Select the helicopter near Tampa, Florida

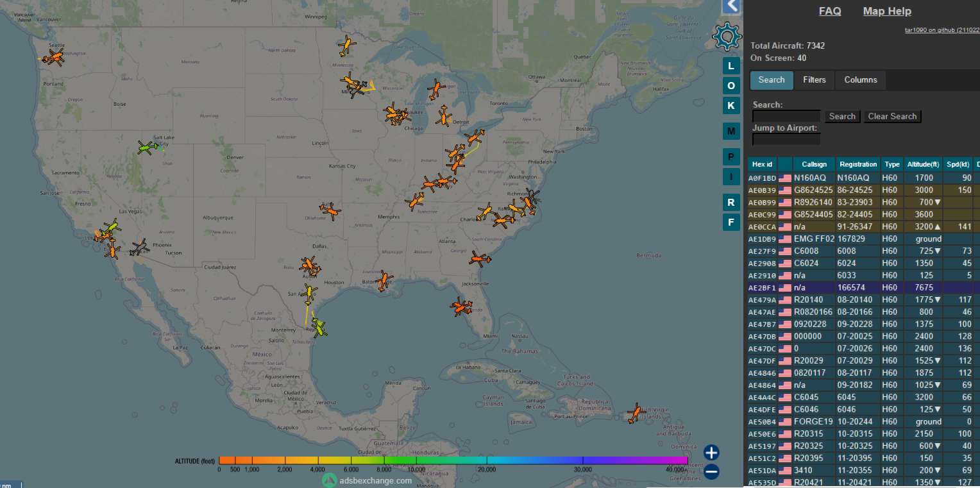[x=460, y=307]
